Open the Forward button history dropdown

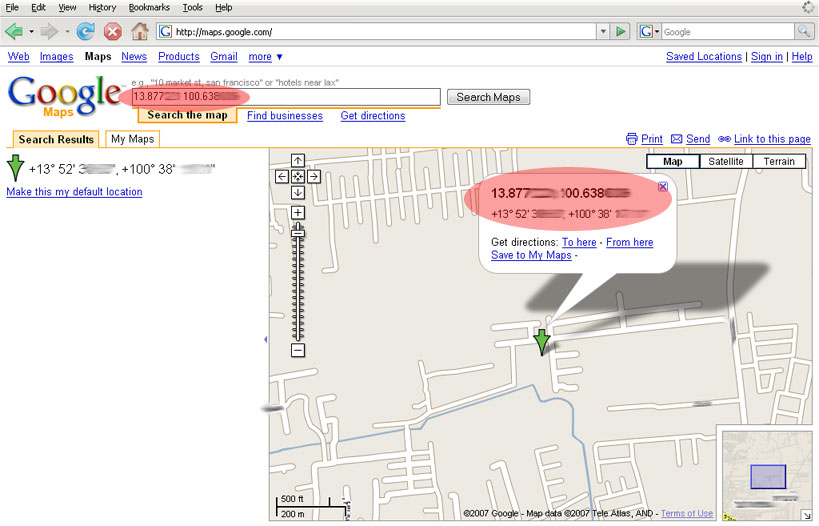click(67, 32)
